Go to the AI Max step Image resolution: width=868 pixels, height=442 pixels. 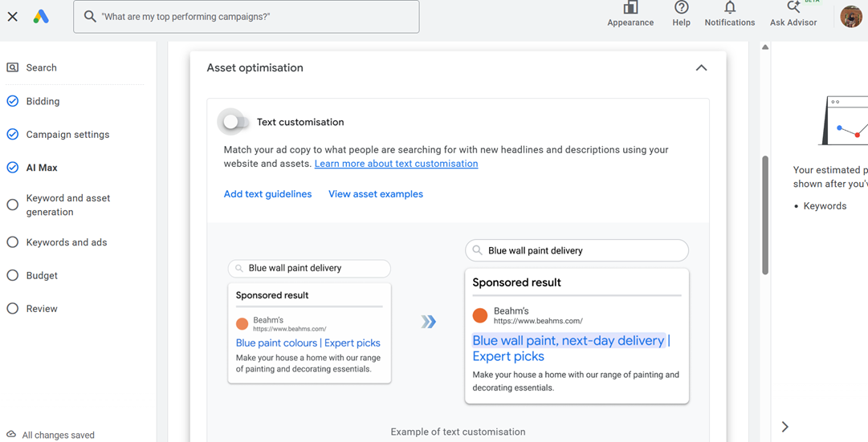tap(42, 168)
